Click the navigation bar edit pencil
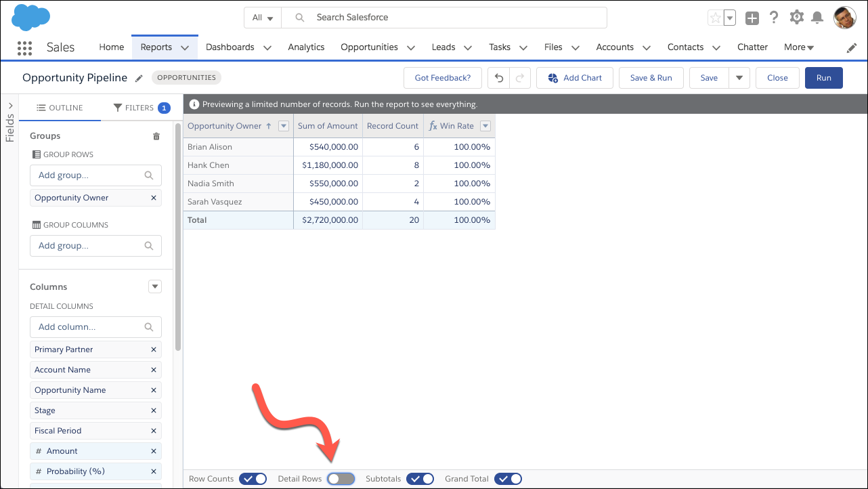This screenshot has height=489, width=868. click(852, 48)
